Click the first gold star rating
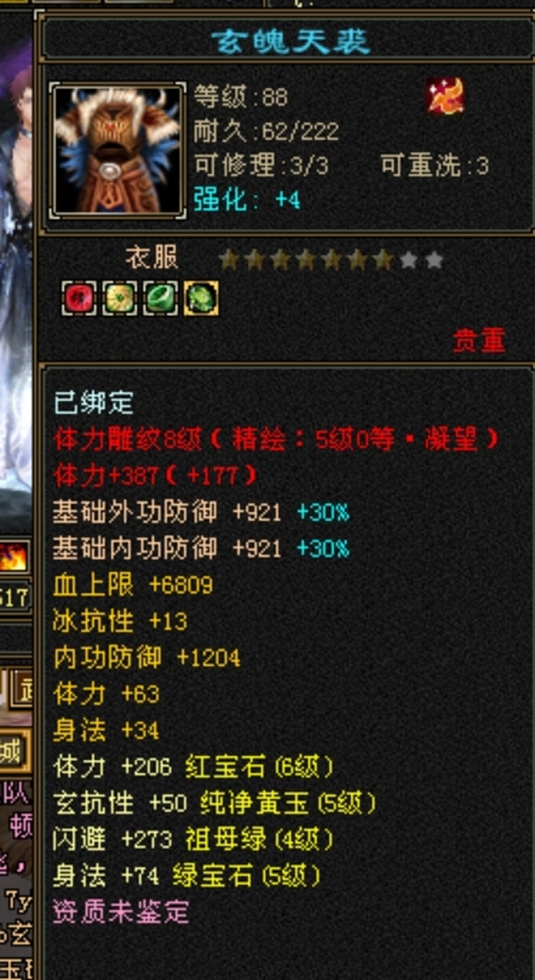This screenshot has width=535, height=980. click(x=229, y=259)
